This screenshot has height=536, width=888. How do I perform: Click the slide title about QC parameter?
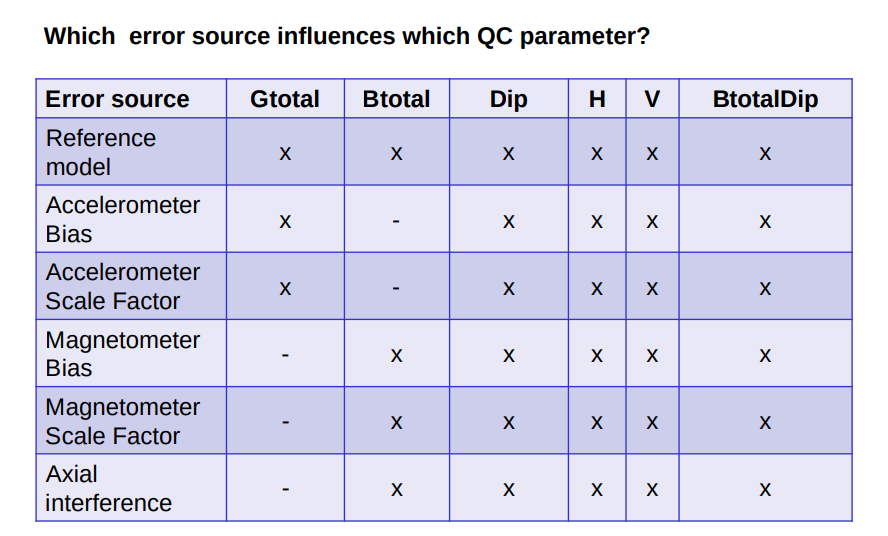pyautogui.click(x=347, y=36)
